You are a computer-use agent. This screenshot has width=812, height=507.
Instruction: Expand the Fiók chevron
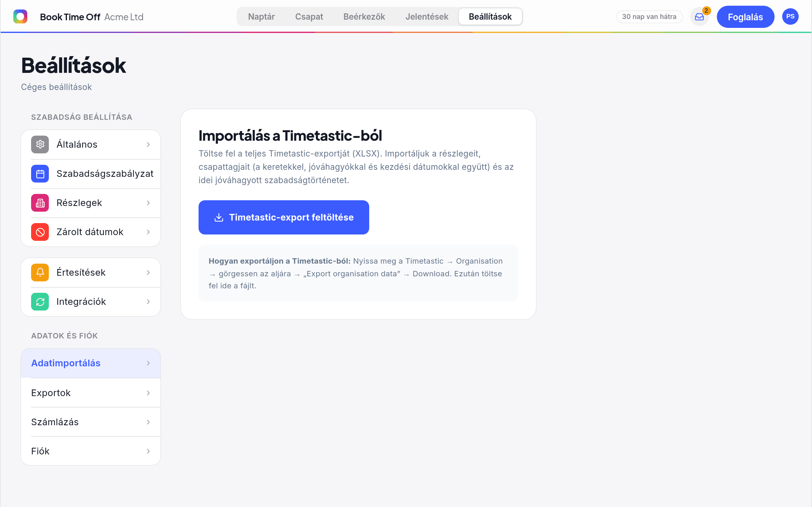148,451
